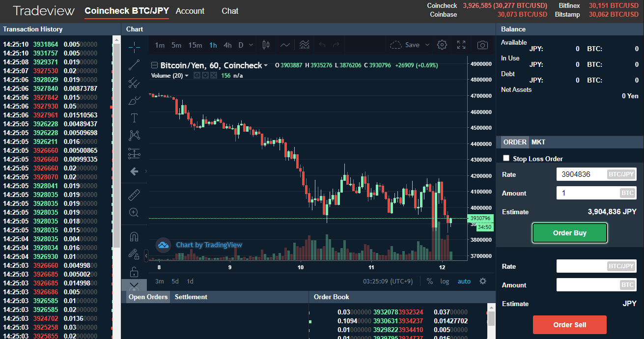Select the 5d date range
This screenshot has width=644, height=339.
175,282
